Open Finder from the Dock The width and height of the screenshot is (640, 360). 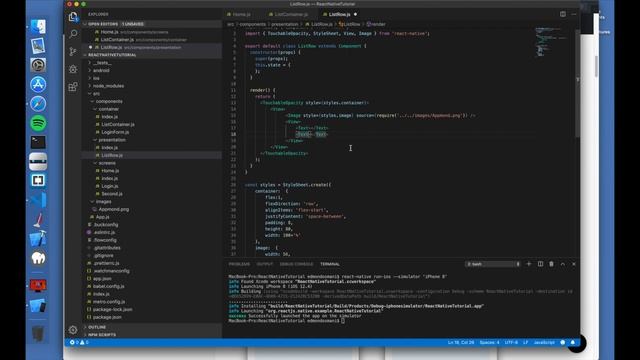pyautogui.click(x=38, y=27)
